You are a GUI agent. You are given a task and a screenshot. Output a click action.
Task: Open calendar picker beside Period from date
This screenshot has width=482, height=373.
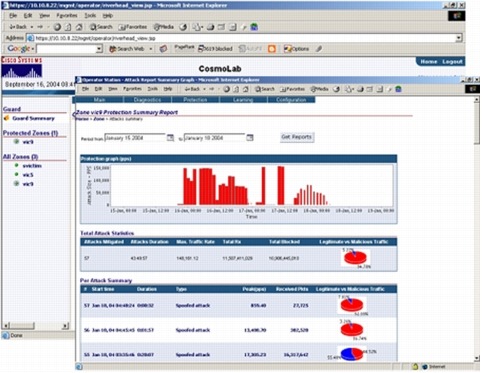170,138
